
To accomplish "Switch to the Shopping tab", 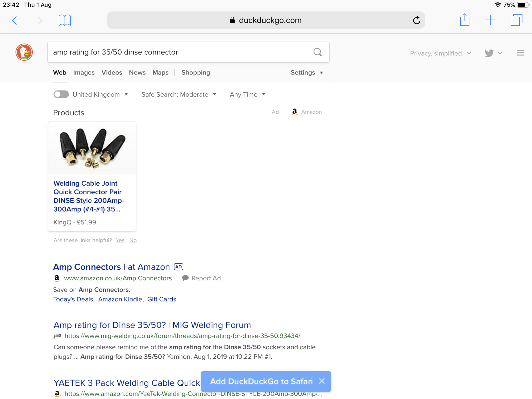I will [196, 73].
